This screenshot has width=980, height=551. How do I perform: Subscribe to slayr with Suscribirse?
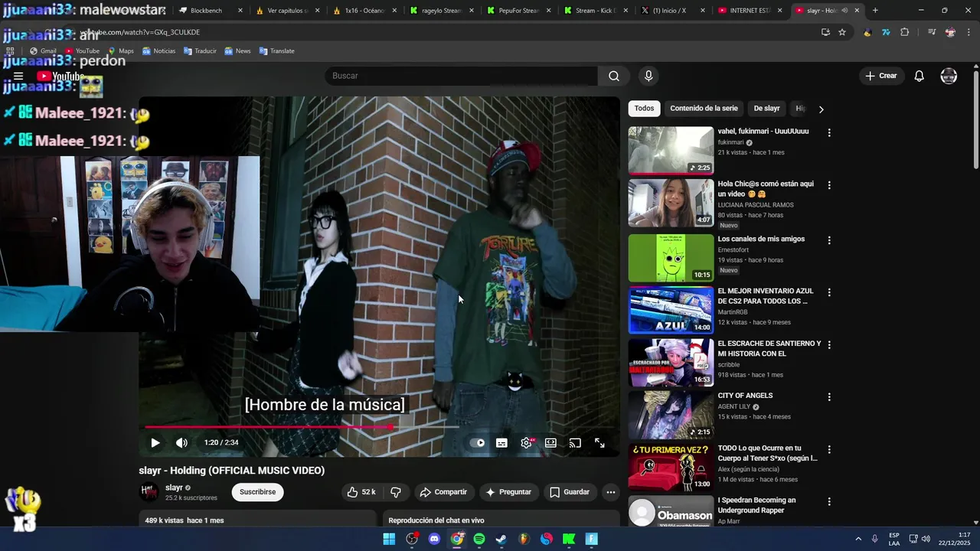click(257, 492)
